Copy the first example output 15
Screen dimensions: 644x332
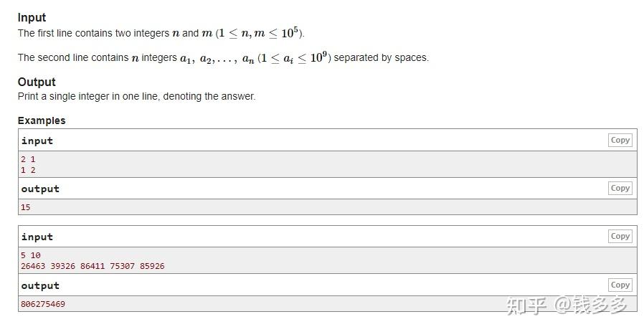(620, 189)
